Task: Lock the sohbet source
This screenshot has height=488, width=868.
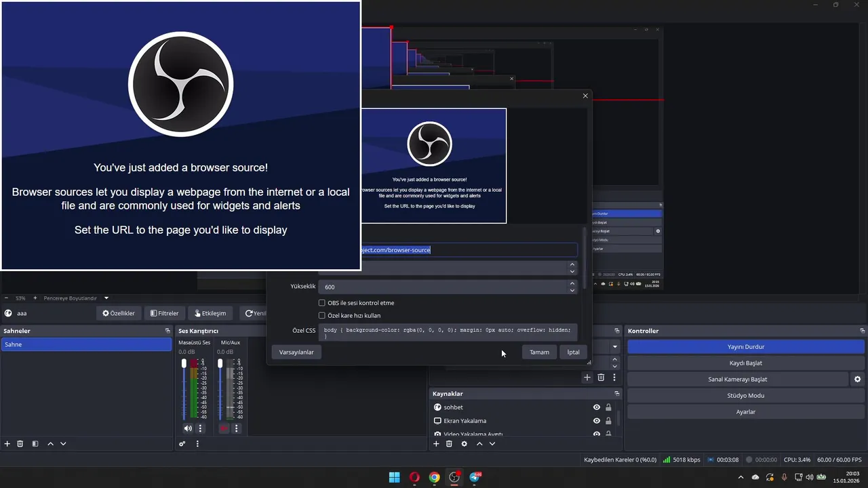Action: tap(608, 407)
